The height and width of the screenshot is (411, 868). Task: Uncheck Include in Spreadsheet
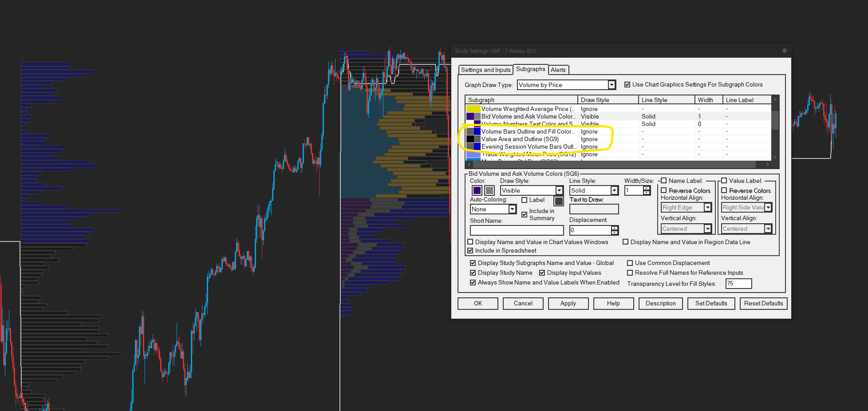click(x=470, y=251)
